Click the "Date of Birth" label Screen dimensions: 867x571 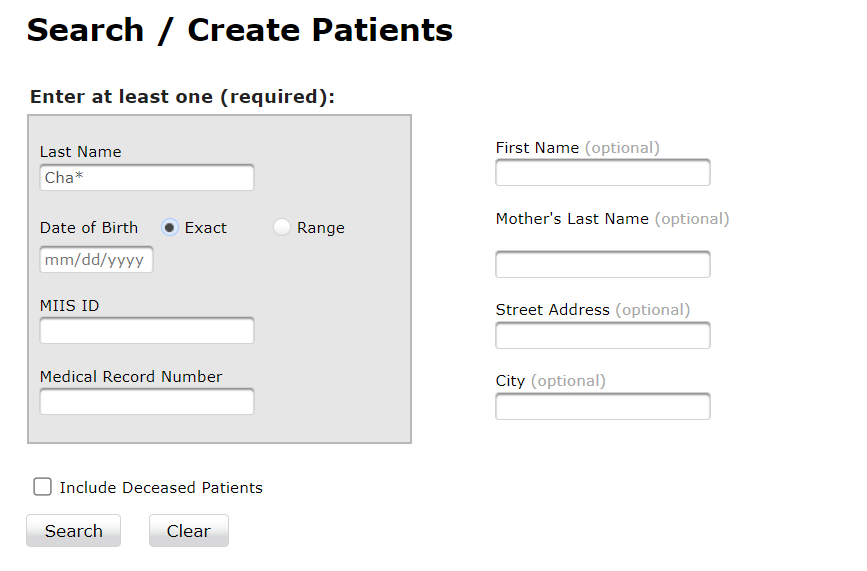(89, 228)
